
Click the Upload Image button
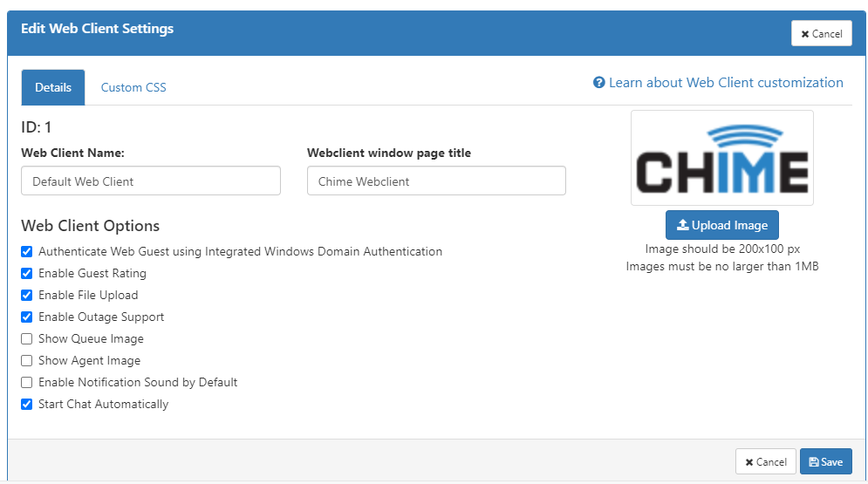pos(721,225)
